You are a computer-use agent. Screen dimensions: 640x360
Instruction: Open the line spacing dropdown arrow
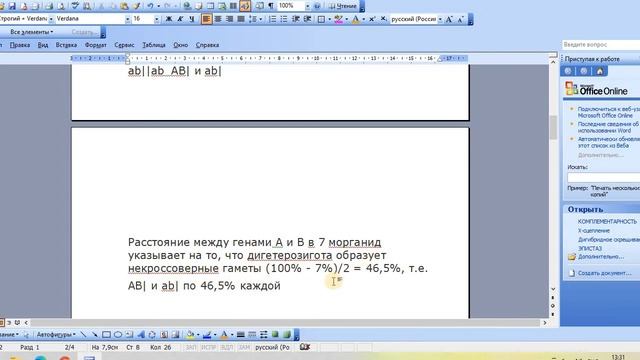point(260,19)
